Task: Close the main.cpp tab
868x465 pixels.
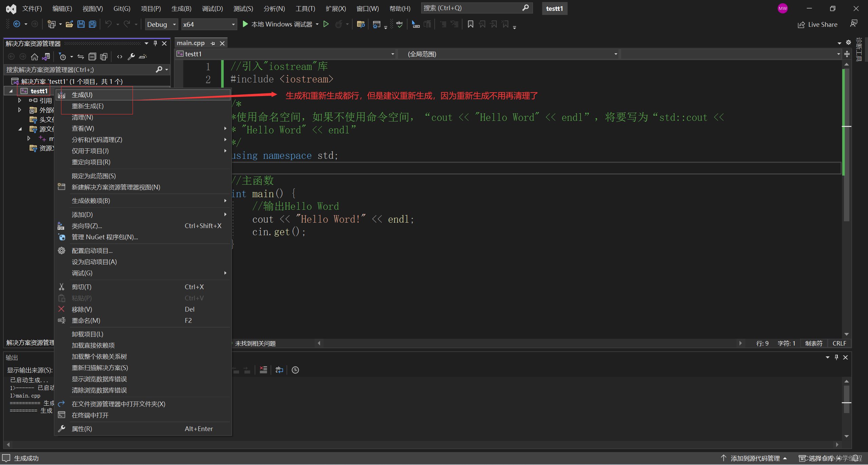Action: 222,43
